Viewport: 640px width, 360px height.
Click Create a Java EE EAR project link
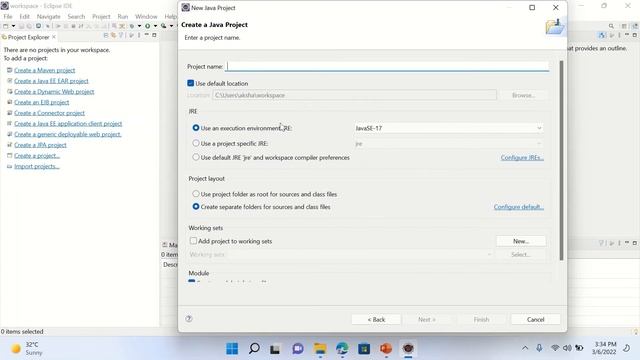point(51,81)
